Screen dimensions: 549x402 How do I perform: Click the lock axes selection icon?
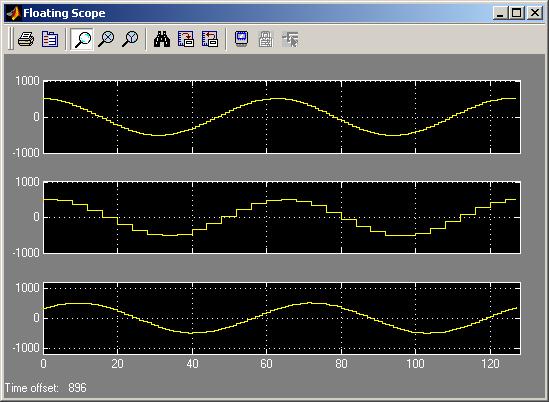[x=266, y=39]
